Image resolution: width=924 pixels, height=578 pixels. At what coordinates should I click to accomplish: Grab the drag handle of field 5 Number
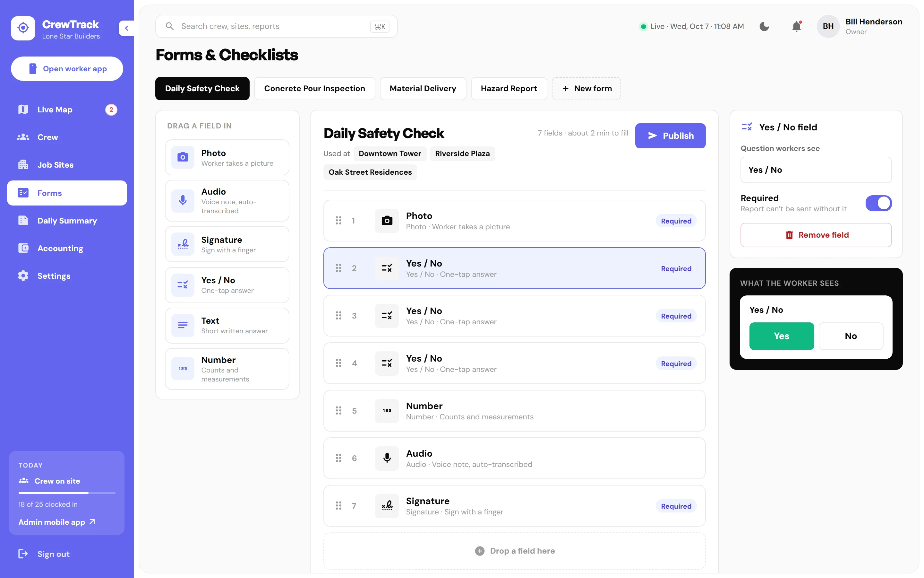338,411
